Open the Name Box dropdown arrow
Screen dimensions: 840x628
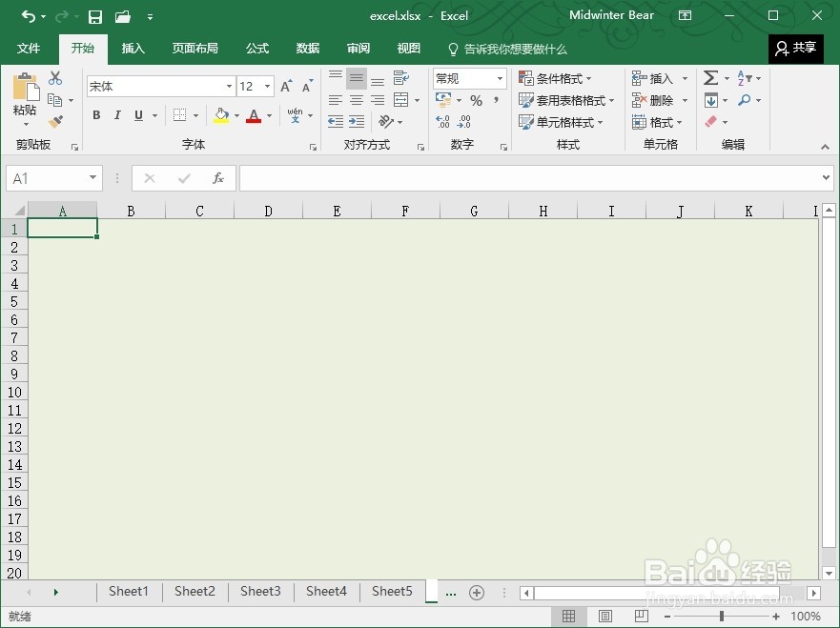92,178
